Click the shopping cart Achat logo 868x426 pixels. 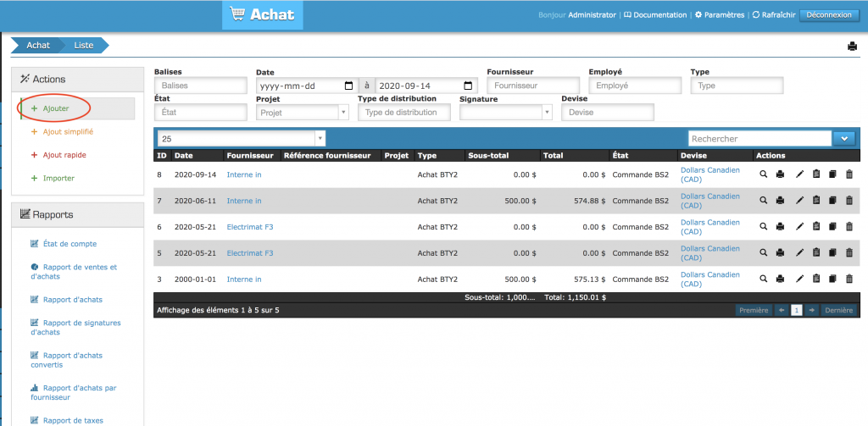pyautogui.click(x=262, y=16)
